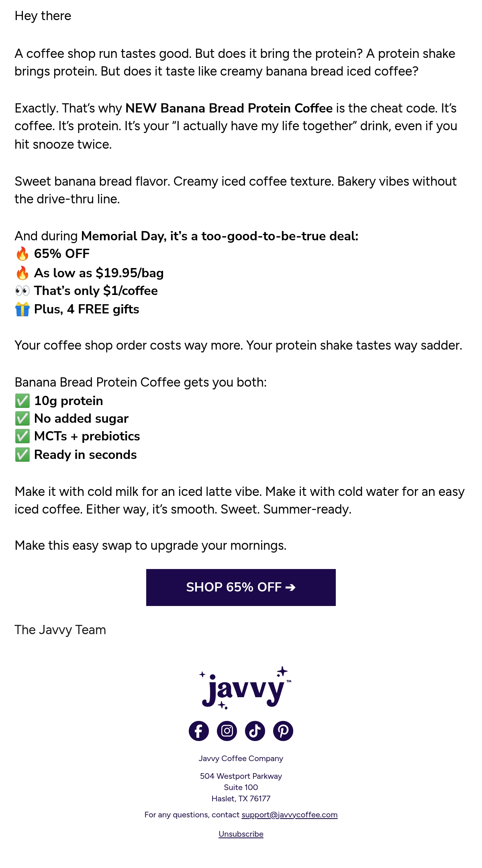The height and width of the screenshot is (868, 482).
Task: Open Javvy's TikTok icon
Action: tap(255, 731)
